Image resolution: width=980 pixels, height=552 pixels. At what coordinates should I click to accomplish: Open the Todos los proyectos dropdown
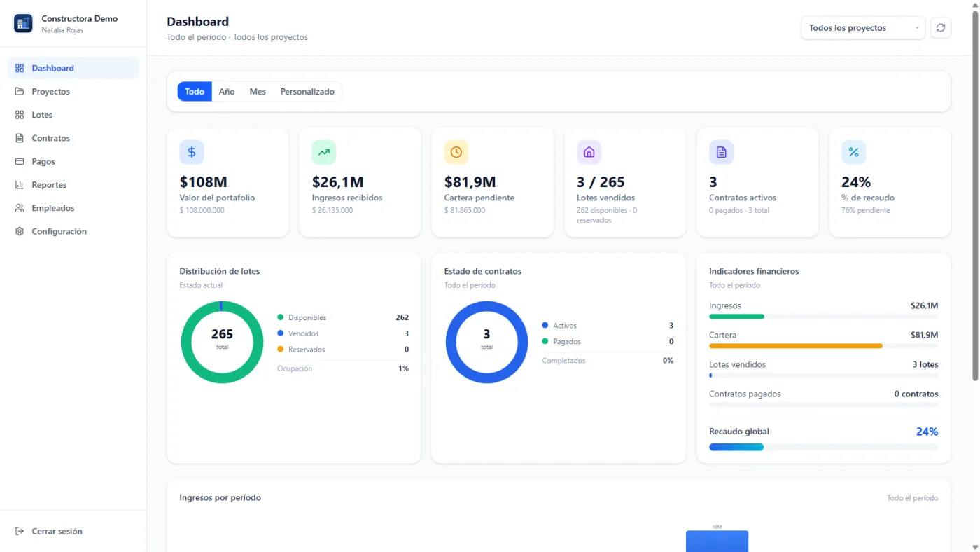point(863,28)
